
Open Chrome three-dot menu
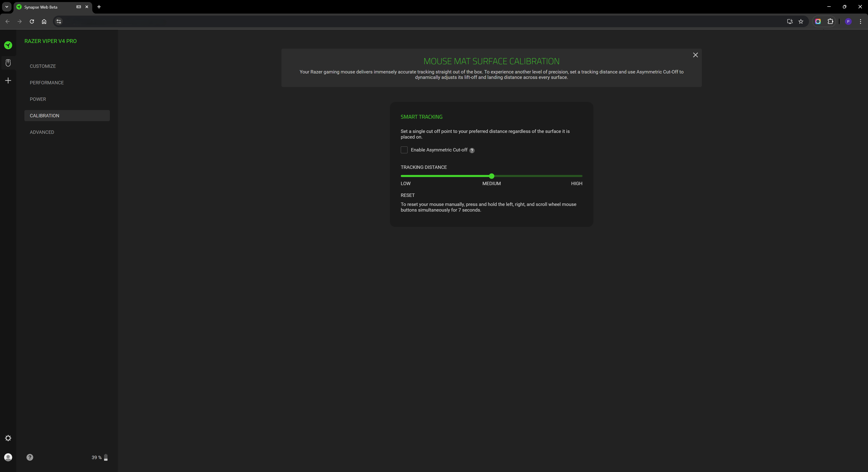pyautogui.click(x=860, y=21)
